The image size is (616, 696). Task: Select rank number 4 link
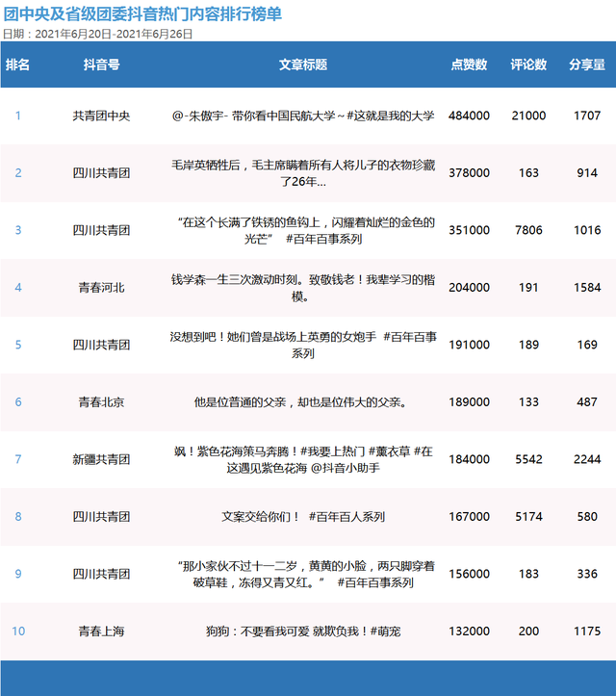pos(17,287)
